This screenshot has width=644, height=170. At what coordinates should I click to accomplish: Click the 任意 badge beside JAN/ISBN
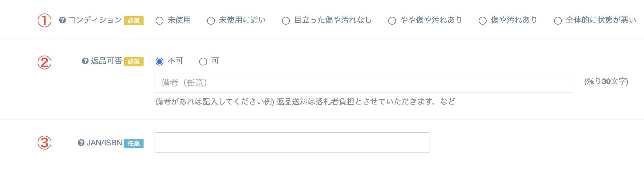[x=134, y=143]
